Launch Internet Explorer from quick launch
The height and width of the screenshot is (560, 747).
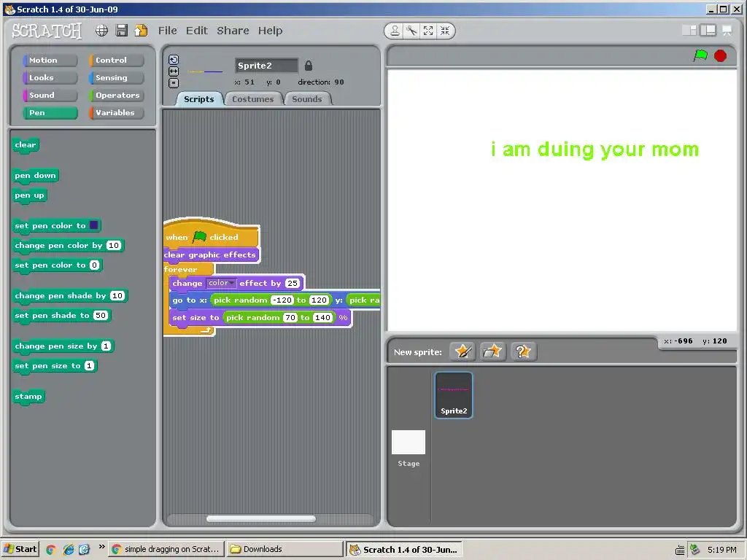pos(68,550)
